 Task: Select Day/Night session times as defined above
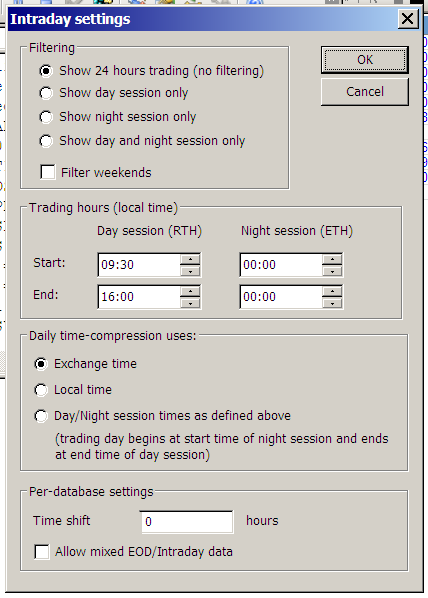(41, 416)
